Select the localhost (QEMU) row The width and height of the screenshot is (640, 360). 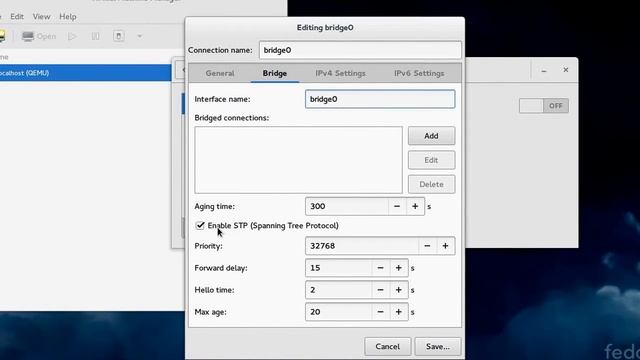pos(85,73)
